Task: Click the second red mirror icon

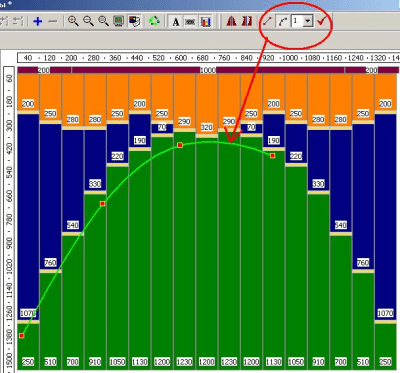Action: pyautogui.click(x=247, y=21)
